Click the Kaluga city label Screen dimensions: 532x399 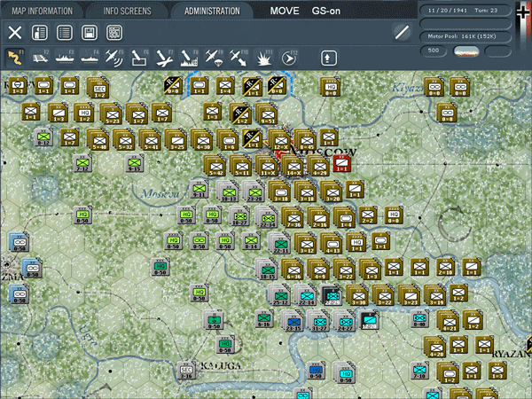tap(221, 365)
